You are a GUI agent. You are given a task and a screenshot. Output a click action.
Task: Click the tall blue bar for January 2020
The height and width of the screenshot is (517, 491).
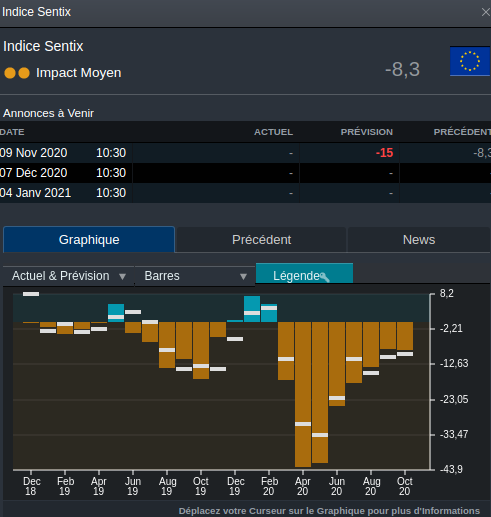click(252, 309)
